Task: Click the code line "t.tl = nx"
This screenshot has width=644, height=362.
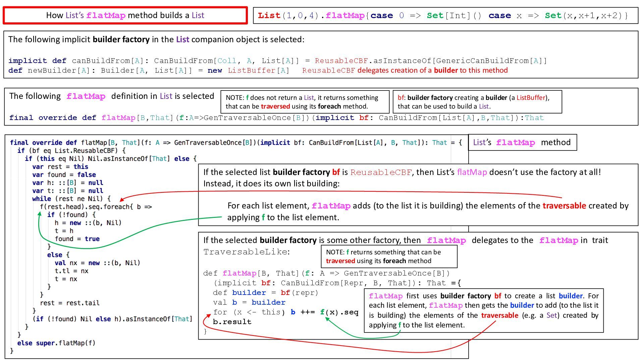Action: point(71,271)
